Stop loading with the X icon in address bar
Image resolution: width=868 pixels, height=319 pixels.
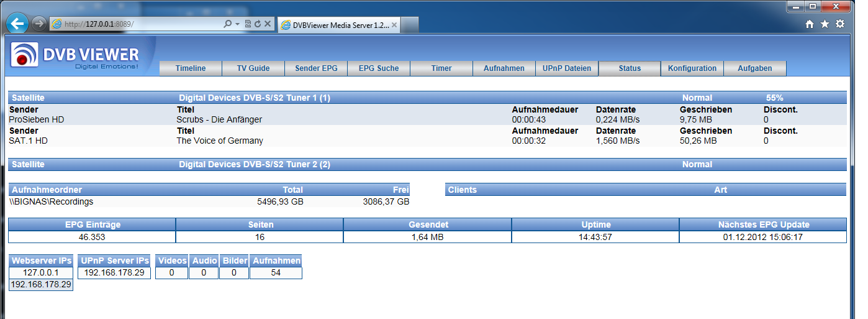pos(267,24)
